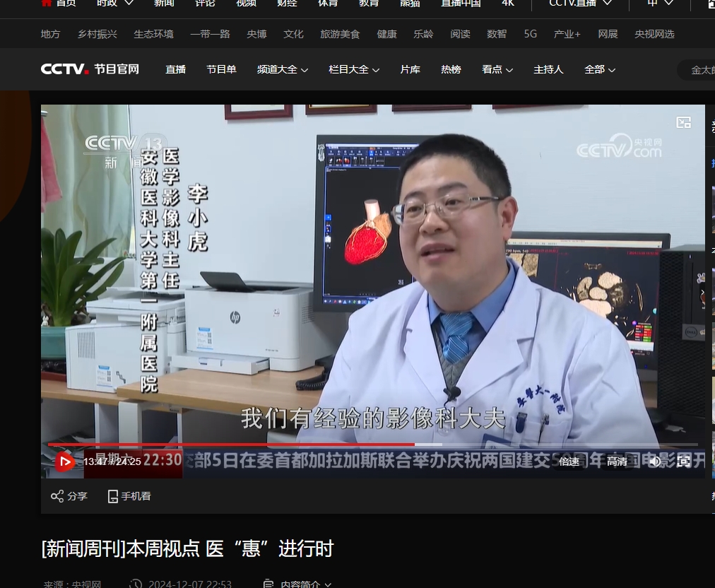Image resolution: width=715 pixels, height=588 pixels.
Task: Open the 倍速 playback speed selector
Action: coord(569,461)
